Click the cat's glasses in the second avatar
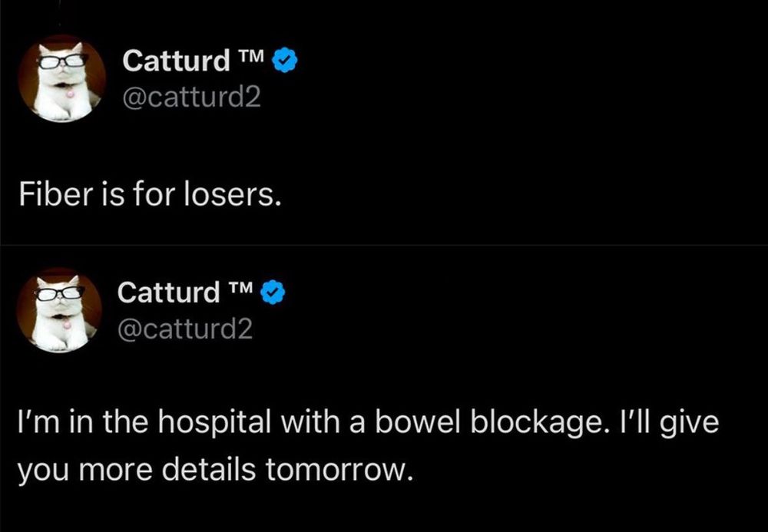The width and height of the screenshot is (768, 532). tap(59, 292)
